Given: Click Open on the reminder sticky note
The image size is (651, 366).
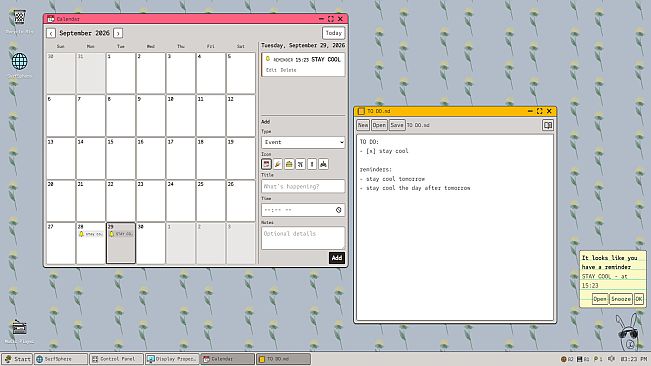Looking at the screenshot, I should [600, 299].
